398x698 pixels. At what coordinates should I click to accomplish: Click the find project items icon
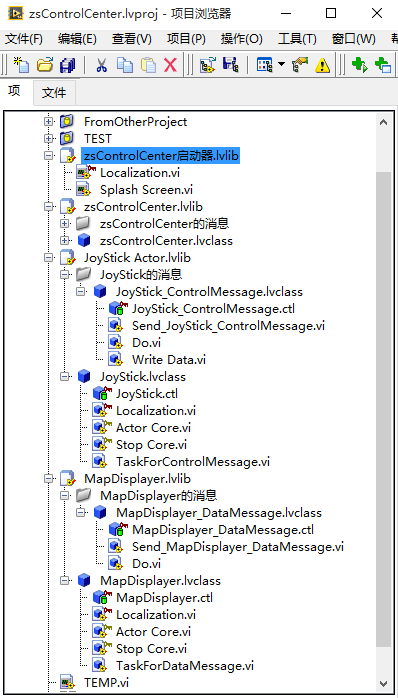pyautogui.click(x=300, y=65)
